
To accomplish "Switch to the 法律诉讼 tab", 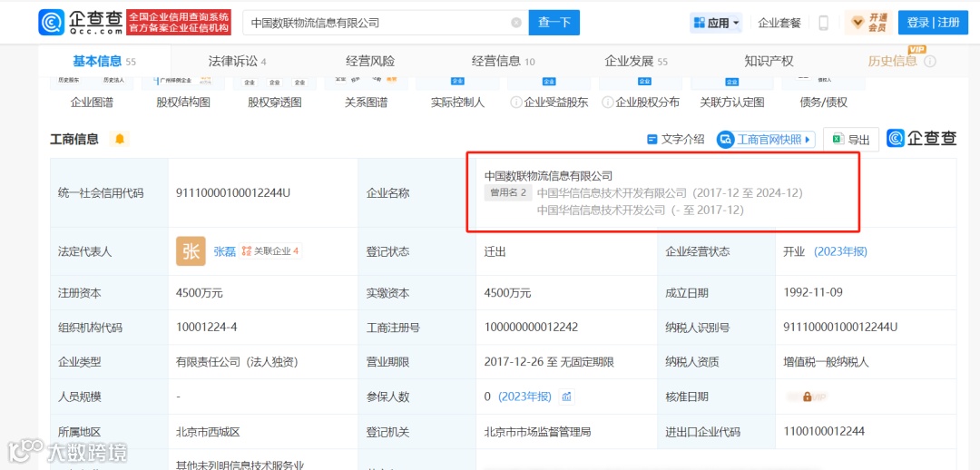I will [237, 62].
